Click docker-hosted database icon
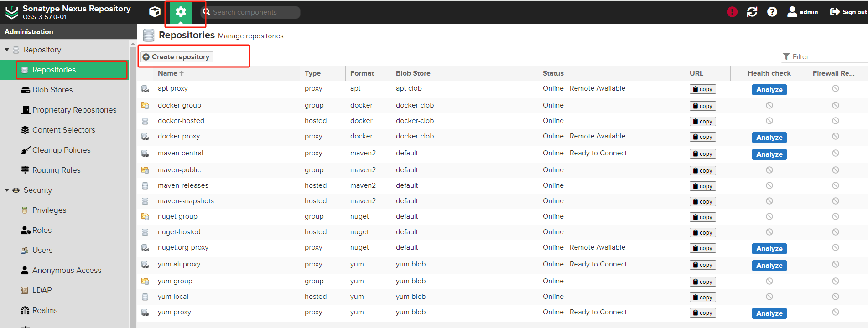 pyautogui.click(x=145, y=121)
